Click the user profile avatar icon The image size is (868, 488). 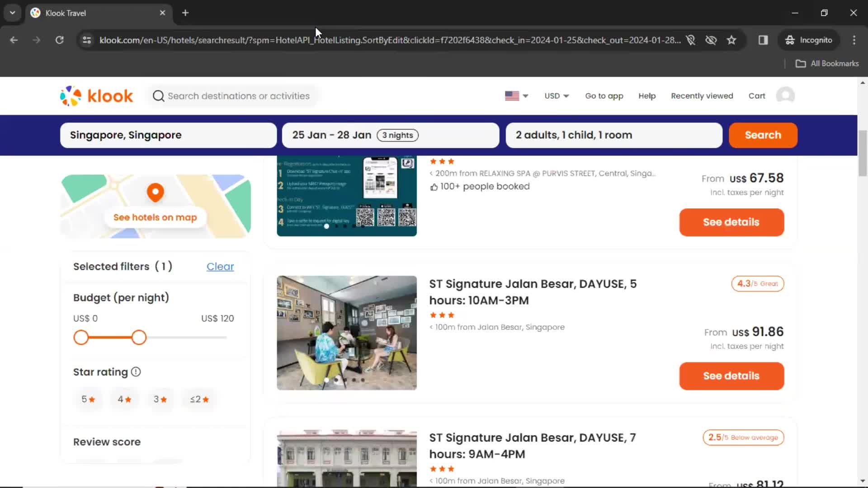point(785,95)
